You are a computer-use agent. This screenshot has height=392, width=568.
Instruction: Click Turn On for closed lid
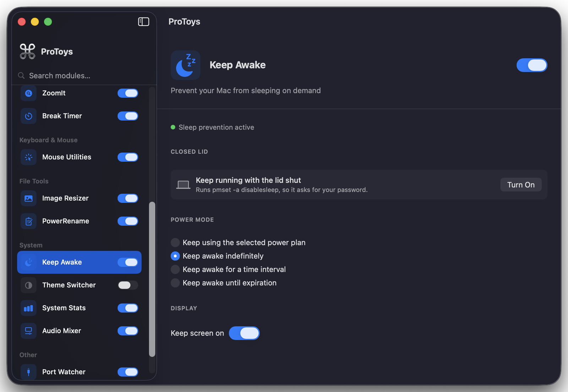[521, 185]
